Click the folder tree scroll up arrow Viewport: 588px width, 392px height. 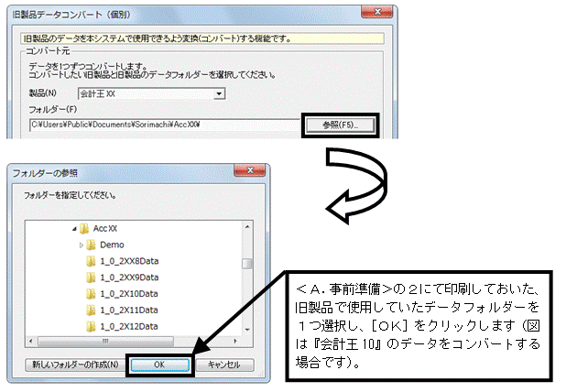[x=247, y=226]
